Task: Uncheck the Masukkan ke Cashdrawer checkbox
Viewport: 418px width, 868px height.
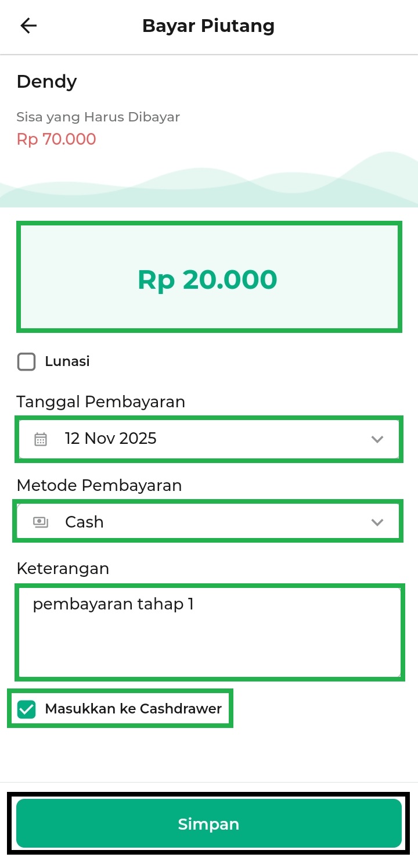Action: pos(27,709)
